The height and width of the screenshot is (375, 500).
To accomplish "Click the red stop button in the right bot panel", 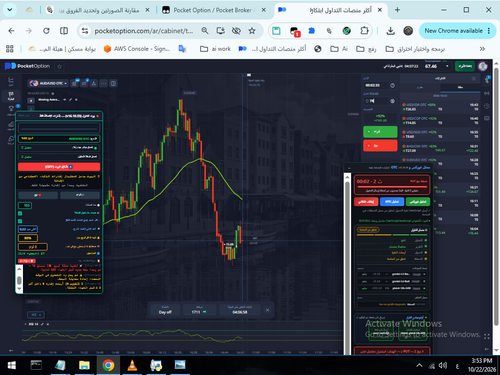I will (x=366, y=202).
